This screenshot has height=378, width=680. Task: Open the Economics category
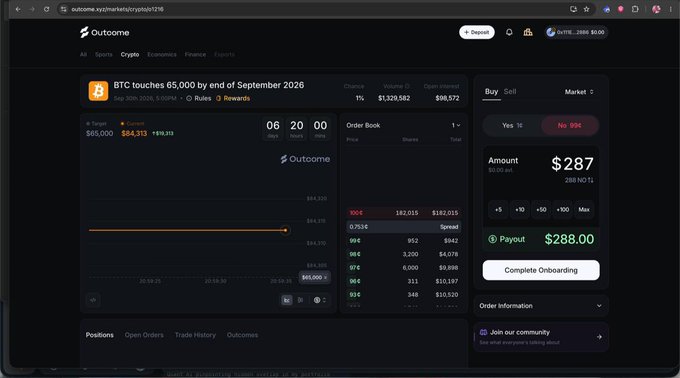162,55
